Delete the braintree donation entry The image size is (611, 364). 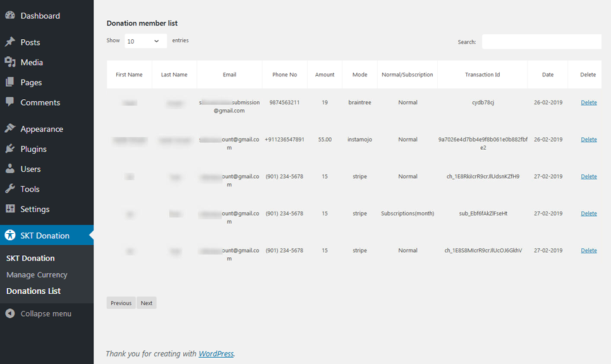tap(588, 102)
